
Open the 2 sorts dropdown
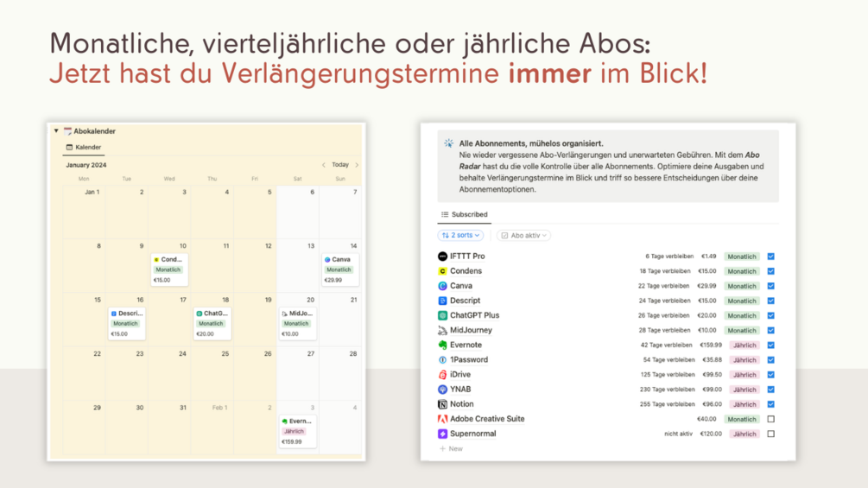point(460,235)
